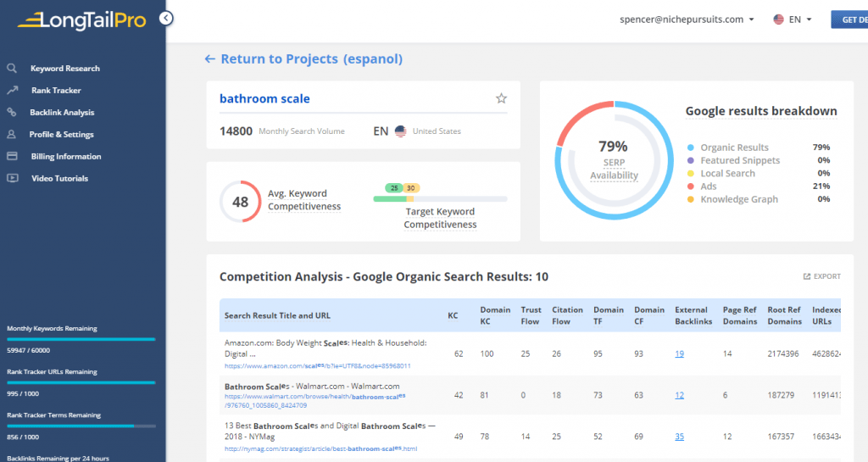Viewport: 868px width, 462px height.
Task: Click the Ads legend dot
Action: pyautogui.click(x=690, y=186)
